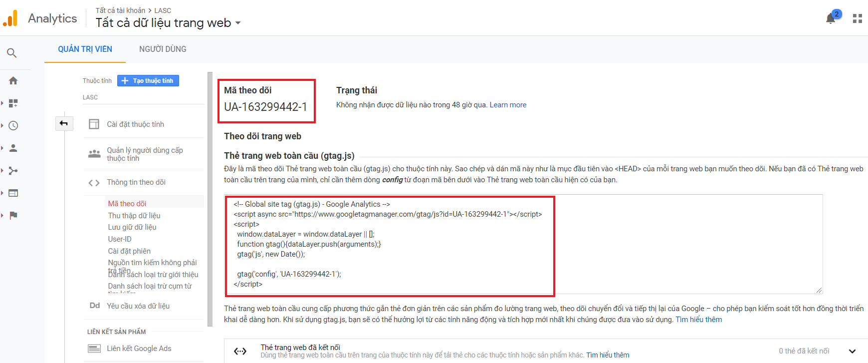Click the back arrow button beside property column
This screenshot has height=363, width=868.
[64, 123]
